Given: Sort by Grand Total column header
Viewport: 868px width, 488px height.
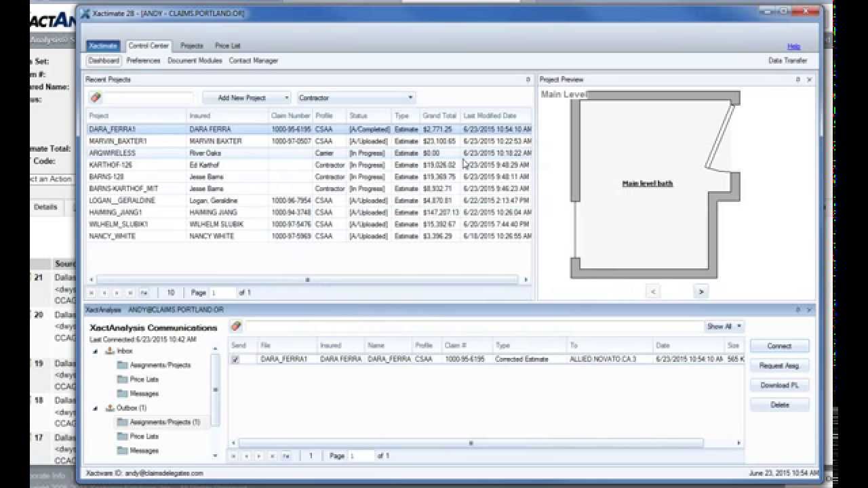Looking at the screenshot, I should (x=439, y=116).
